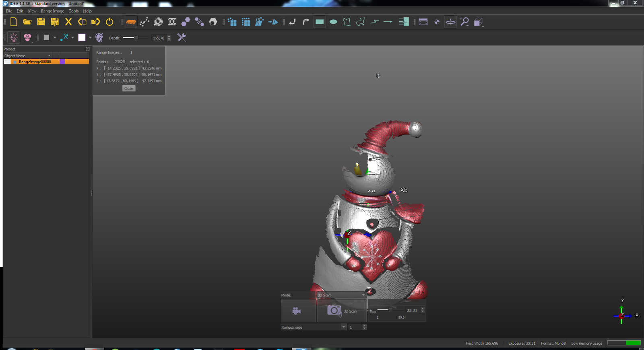This screenshot has height=350, width=644.
Task: Select the ellipse selection tool
Action: click(x=333, y=22)
